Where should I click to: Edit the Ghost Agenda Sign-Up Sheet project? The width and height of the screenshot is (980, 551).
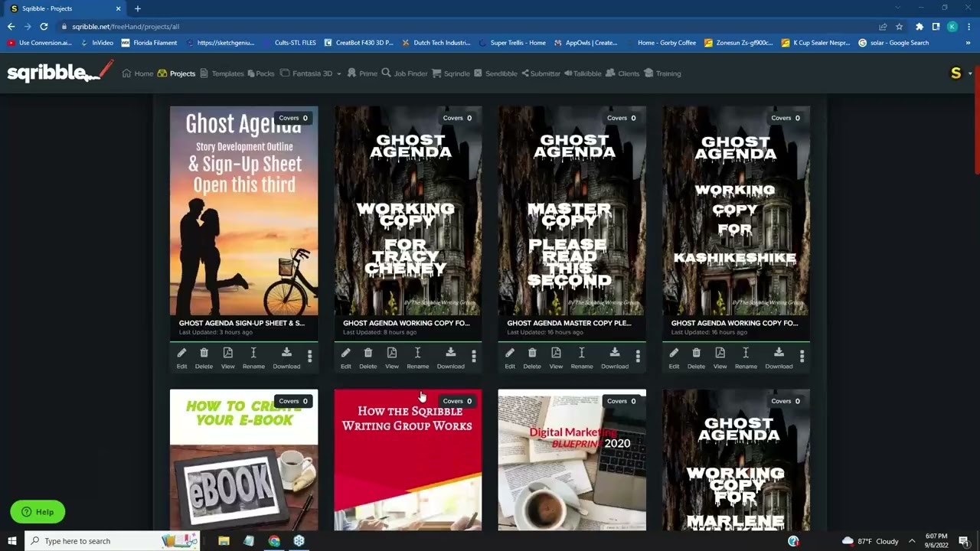[x=181, y=357]
